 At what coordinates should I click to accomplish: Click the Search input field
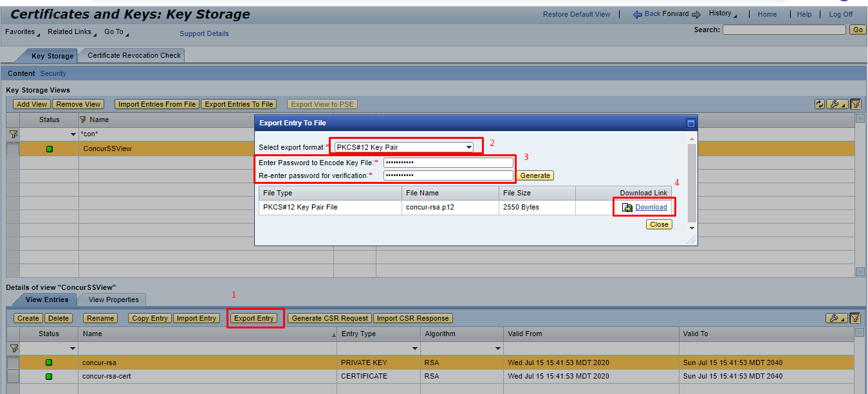point(784,30)
